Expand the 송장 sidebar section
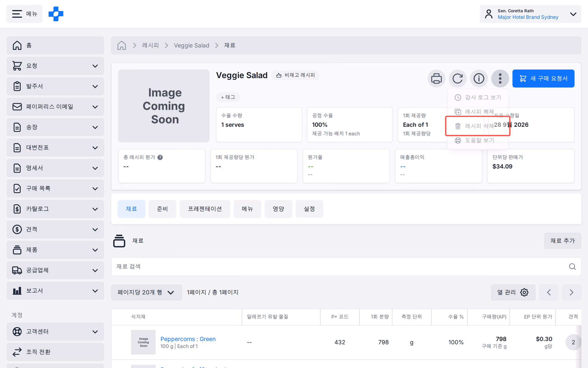The image size is (588, 368). [55, 127]
